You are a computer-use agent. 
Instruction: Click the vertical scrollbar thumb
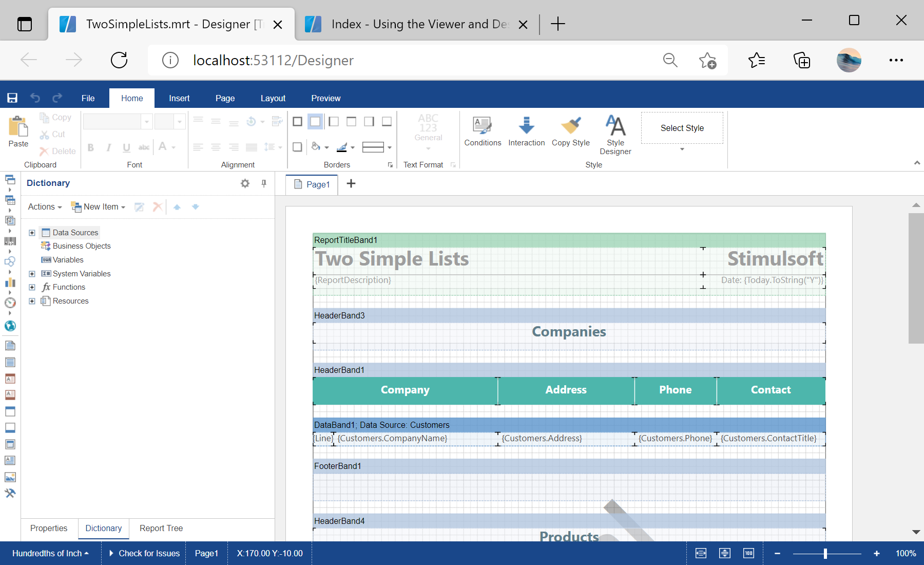point(916,277)
